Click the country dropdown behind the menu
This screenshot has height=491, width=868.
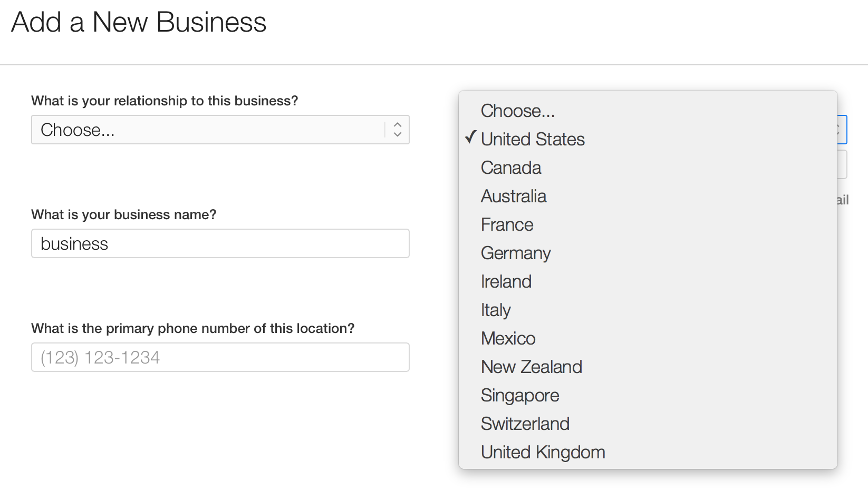pyautogui.click(x=842, y=130)
